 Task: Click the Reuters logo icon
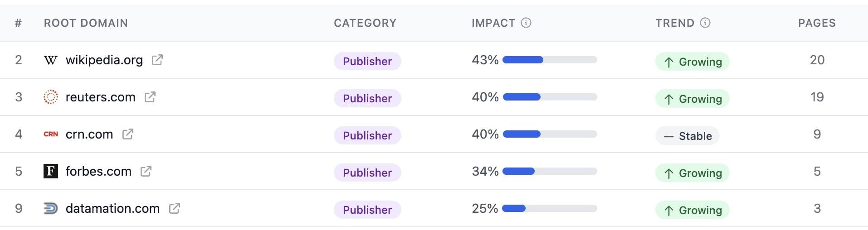50,97
